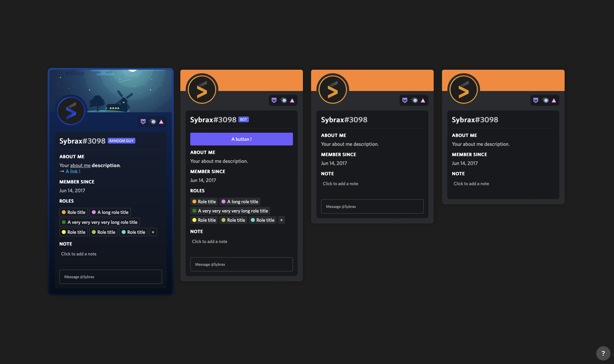Click plus add-role icon on the RANDOM GUY card
Viewport: 614px width, 364px height.
pyautogui.click(x=153, y=232)
